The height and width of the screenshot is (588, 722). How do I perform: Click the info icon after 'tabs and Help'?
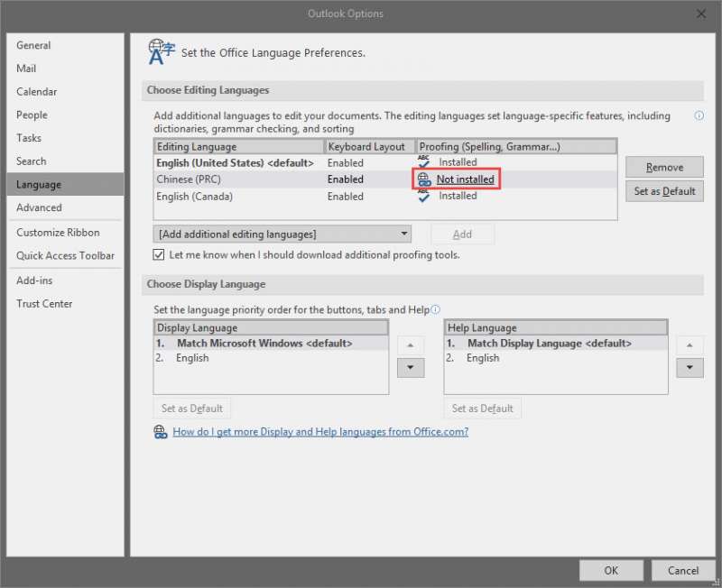click(x=436, y=309)
